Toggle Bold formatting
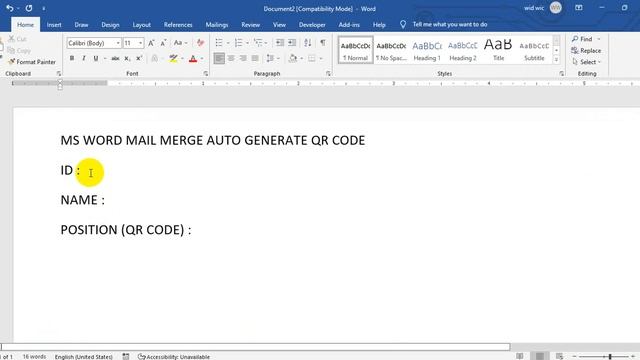The height and width of the screenshot is (360, 640). coord(72,59)
